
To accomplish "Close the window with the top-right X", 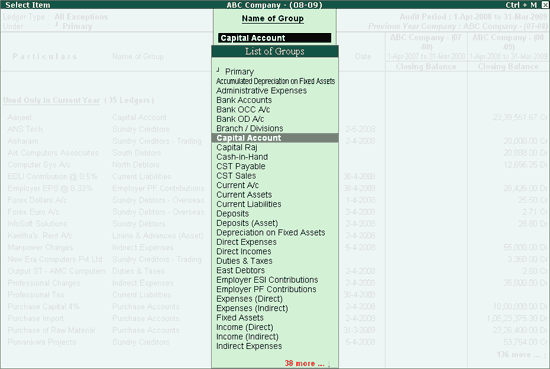I will 545,5.
